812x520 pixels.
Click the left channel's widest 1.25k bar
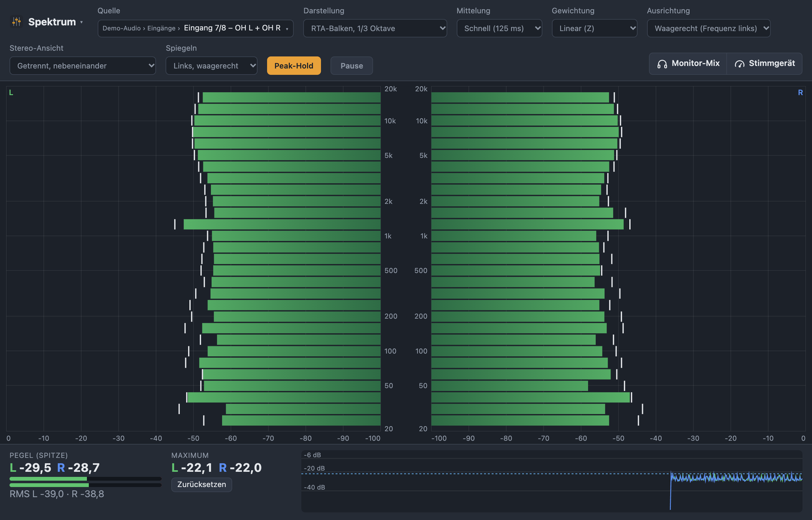[282, 224]
